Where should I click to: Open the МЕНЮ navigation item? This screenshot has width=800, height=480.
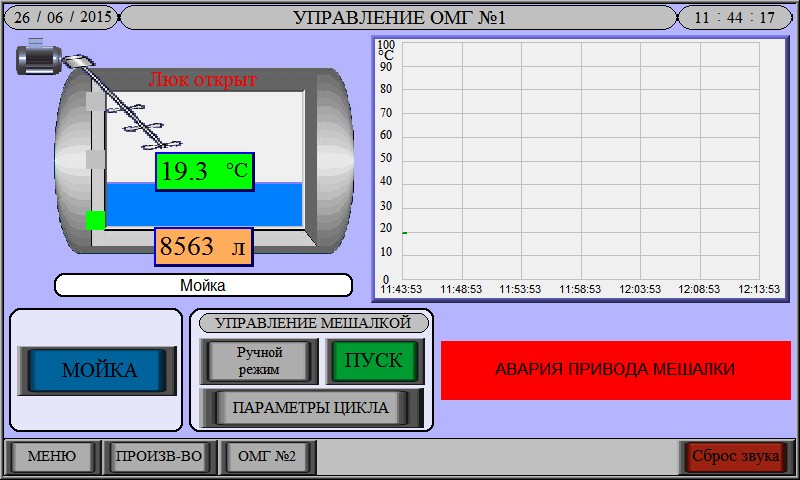[x=52, y=457]
